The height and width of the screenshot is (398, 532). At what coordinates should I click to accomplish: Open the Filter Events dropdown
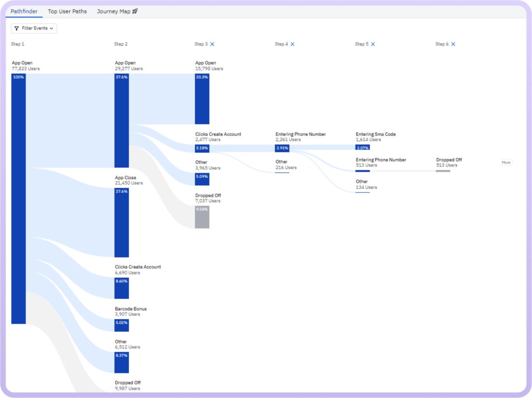34,28
